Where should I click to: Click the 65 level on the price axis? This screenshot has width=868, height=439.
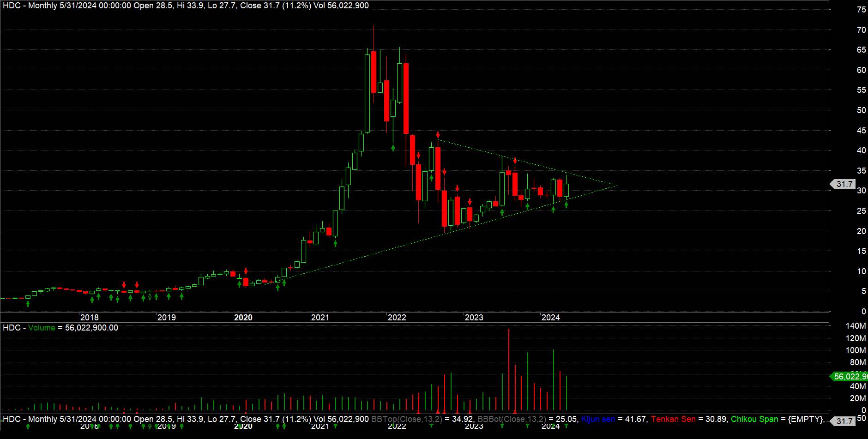[x=861, y=50]
